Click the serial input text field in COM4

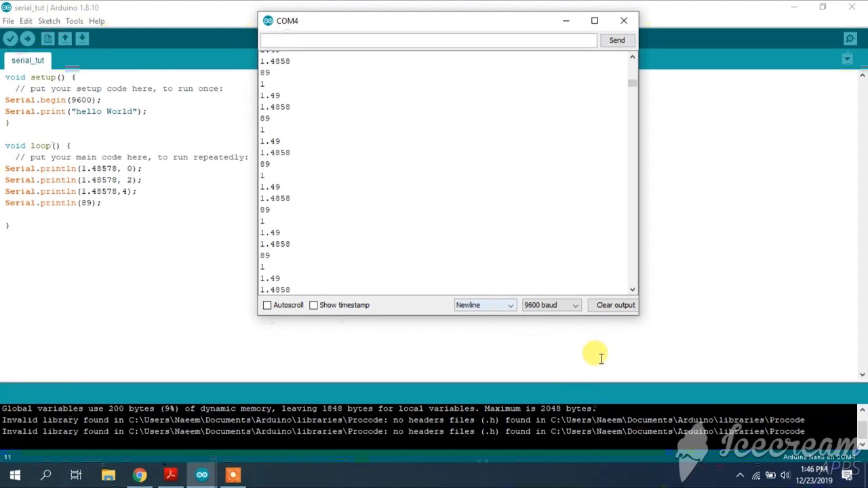tap(429, 40)
